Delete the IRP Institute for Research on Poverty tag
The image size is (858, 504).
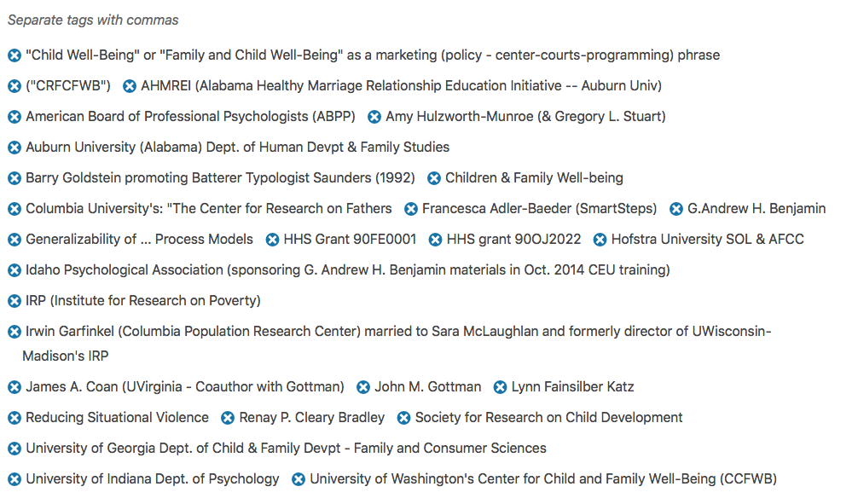(x=14, y=301)
